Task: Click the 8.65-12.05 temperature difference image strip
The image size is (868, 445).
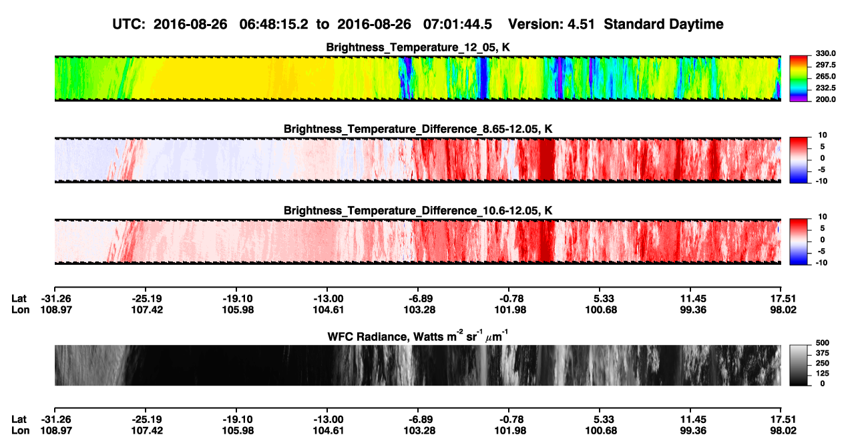Action: click(x=417, y=160)
